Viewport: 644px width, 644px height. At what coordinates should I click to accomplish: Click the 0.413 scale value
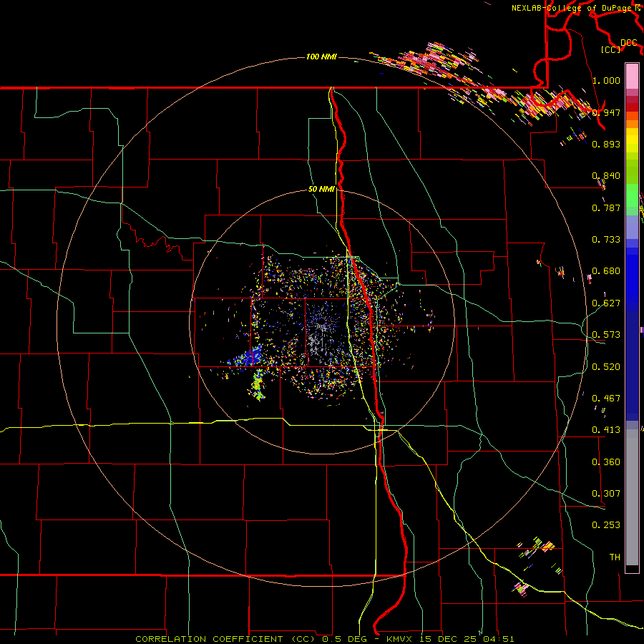(606, 430)
